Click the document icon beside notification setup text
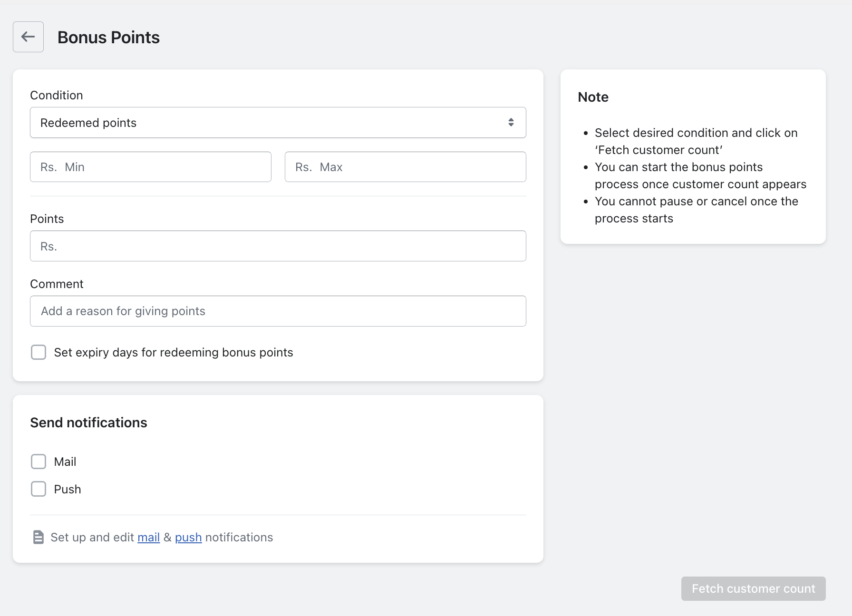Screen dimensions: 852x616 38,537
